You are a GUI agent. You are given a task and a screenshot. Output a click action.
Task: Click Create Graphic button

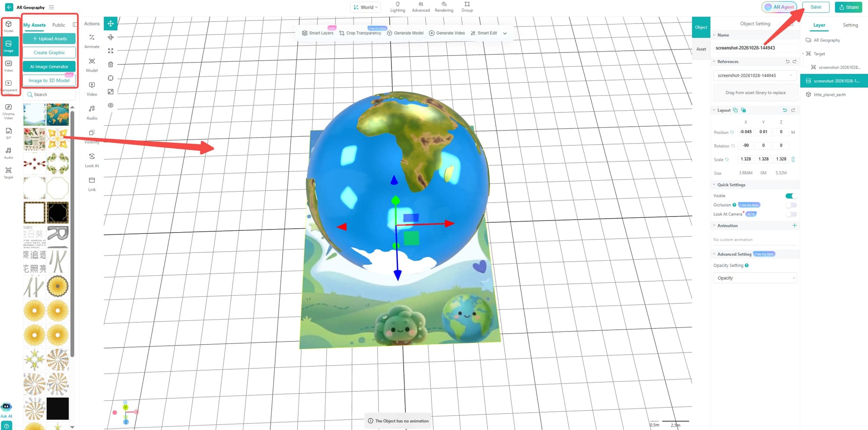(49, 53)
